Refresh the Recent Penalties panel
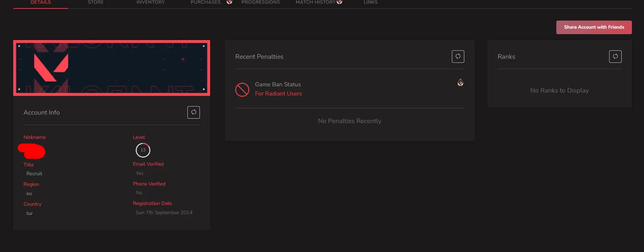The image size is (644, 252). click(x=458, y=57)
